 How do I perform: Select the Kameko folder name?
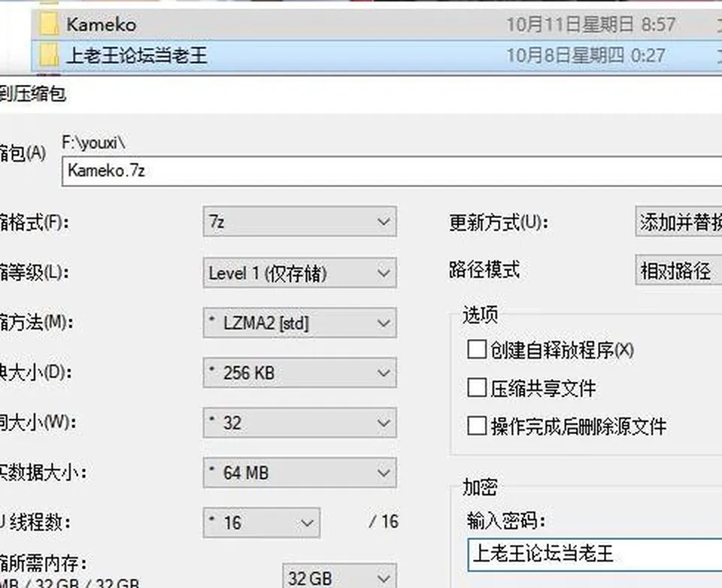pos(102,24)
